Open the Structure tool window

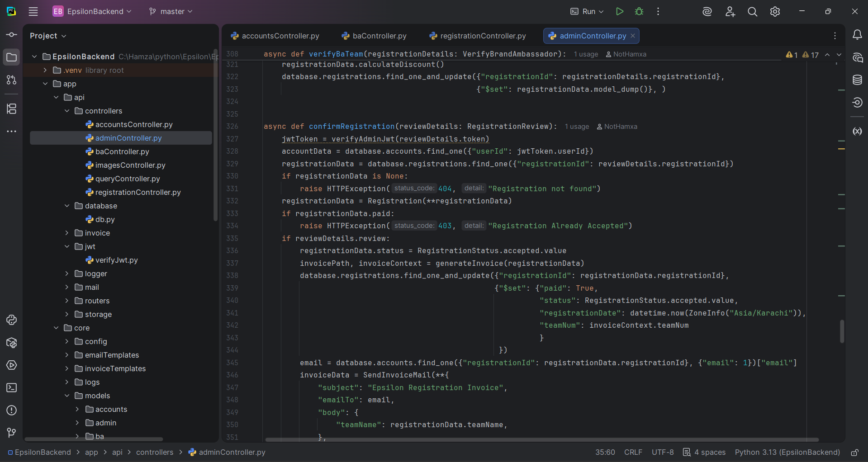click(11, 108)
